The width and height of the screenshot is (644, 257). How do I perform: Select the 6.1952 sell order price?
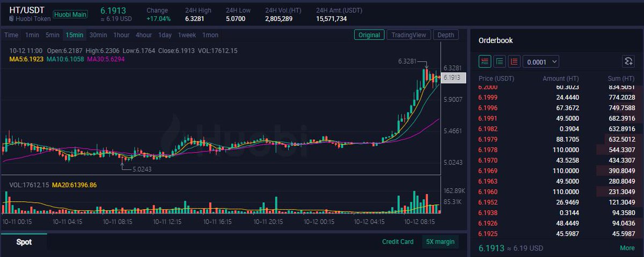pos(487,202)
